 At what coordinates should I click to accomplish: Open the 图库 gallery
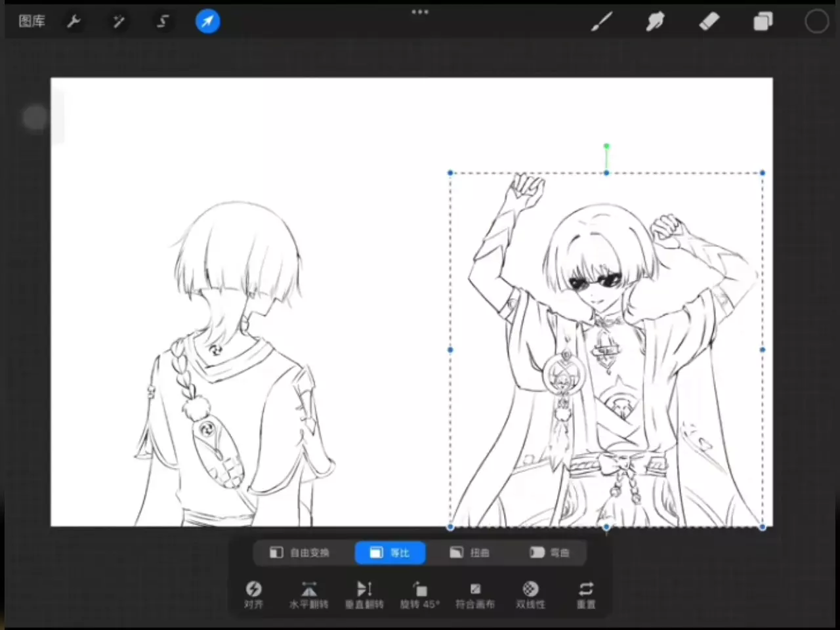point(31,22)
